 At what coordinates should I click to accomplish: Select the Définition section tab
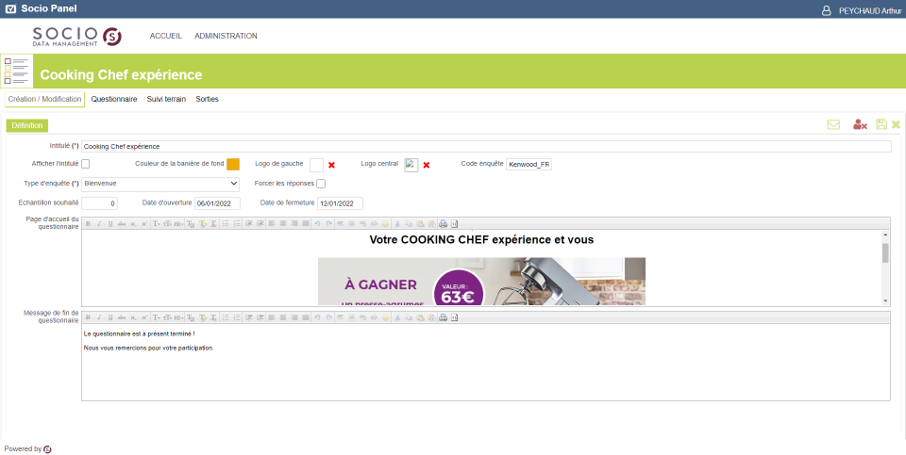(x=27, y=125)
